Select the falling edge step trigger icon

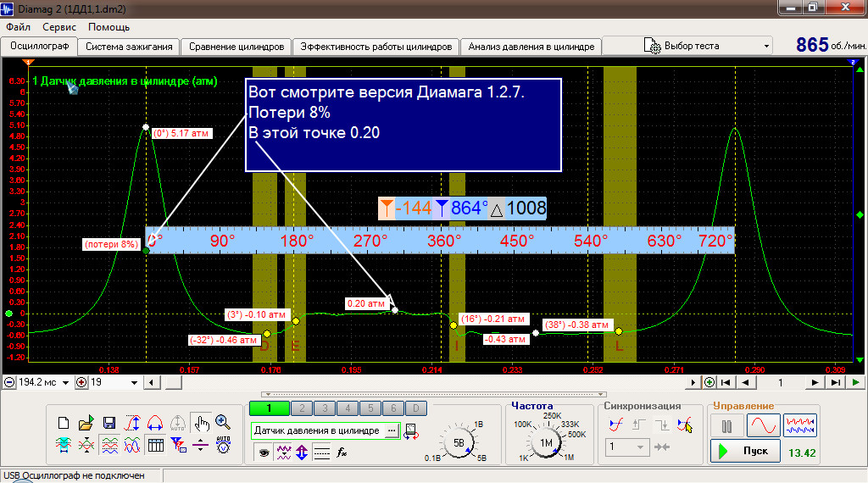(x=661, y=425)
